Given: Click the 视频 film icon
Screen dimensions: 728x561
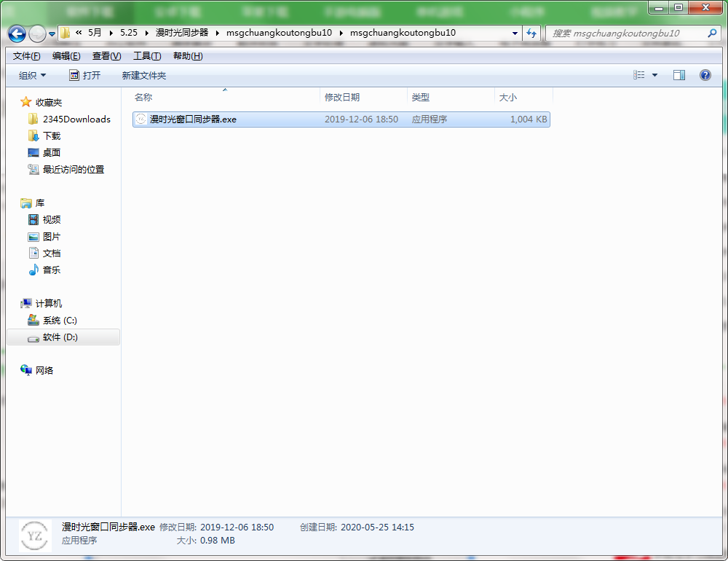Looking at the screenshot, I should pyautogui.click(x=33, y=219).
